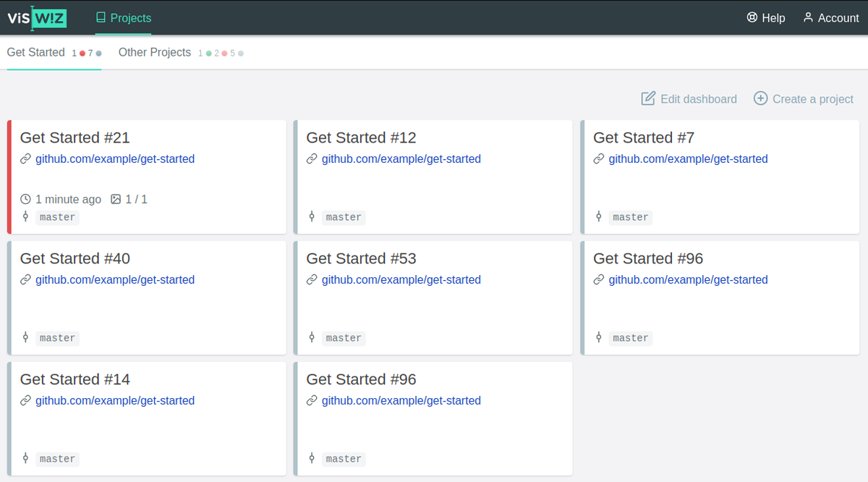This screenshot has width=868, height=482.
Task: Click the Help lifebuoy icon
Action: coord(752,17)
